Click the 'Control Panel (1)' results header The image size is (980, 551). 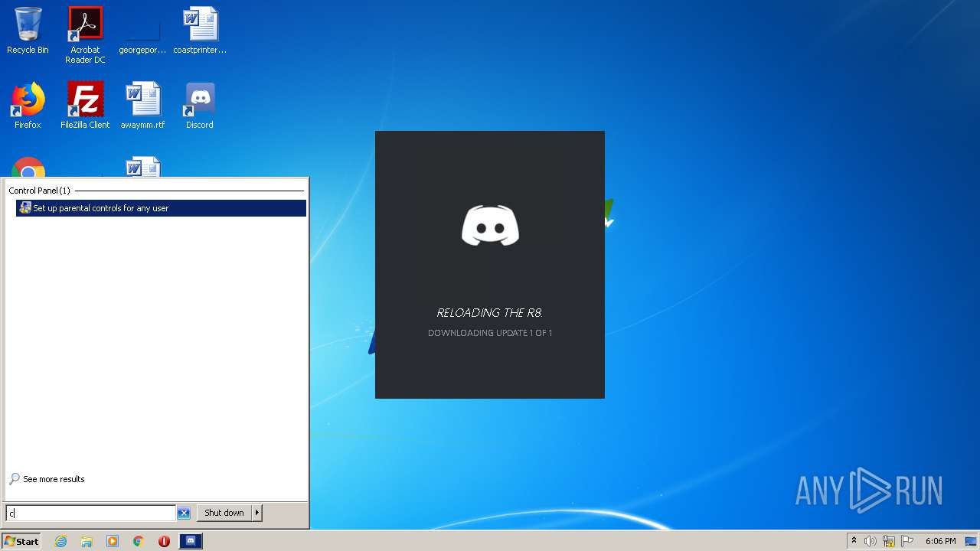(x=39, y=191)
